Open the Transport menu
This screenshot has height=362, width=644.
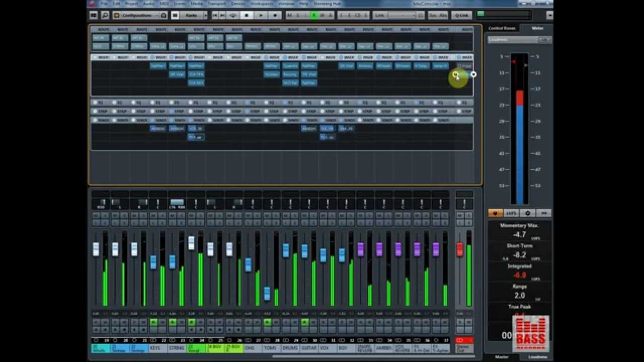217,4
